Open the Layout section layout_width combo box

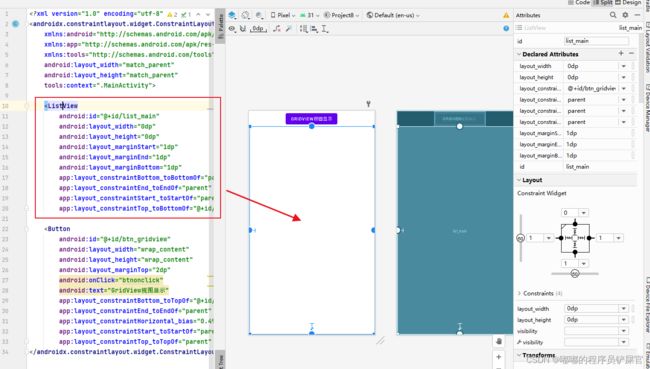click(x=596, y=308)
